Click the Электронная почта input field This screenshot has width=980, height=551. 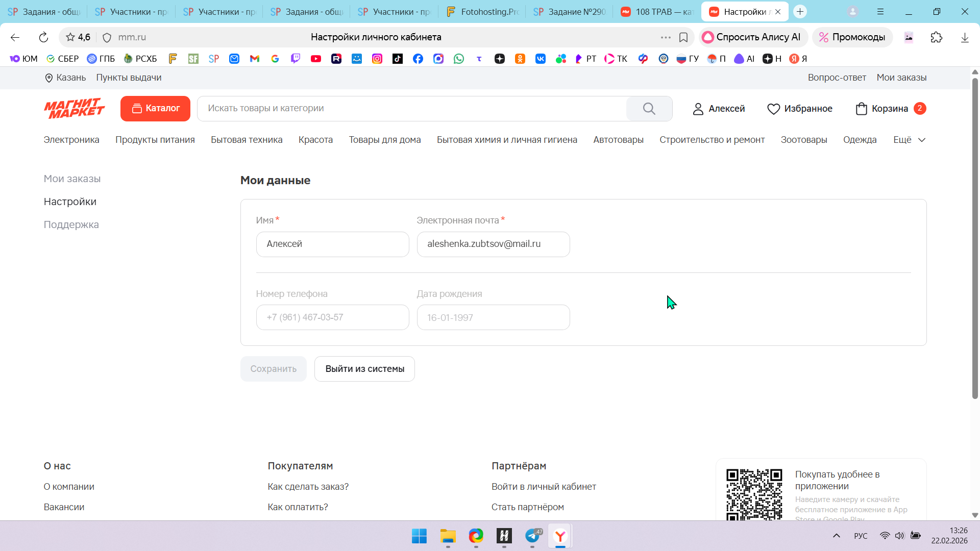(493, 244)
